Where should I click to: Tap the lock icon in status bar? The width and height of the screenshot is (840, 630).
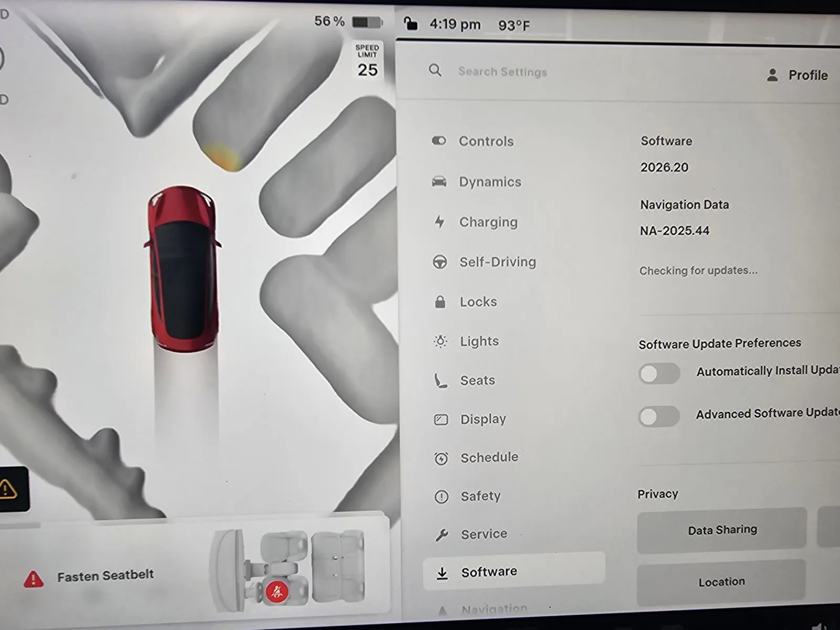tap(411, 23)
